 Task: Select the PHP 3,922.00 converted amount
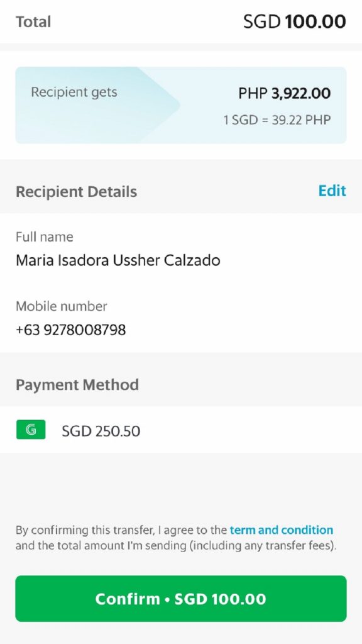coord(286,93)
